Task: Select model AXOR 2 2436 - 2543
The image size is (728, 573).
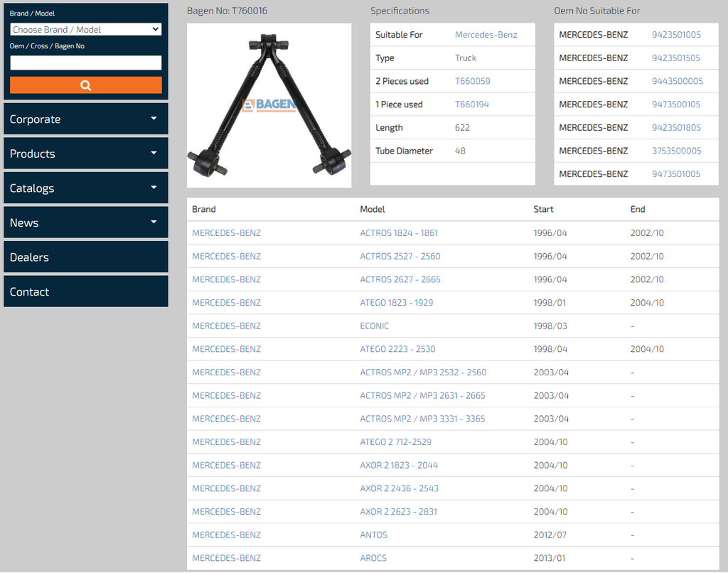Action: (x=400, y=488)
